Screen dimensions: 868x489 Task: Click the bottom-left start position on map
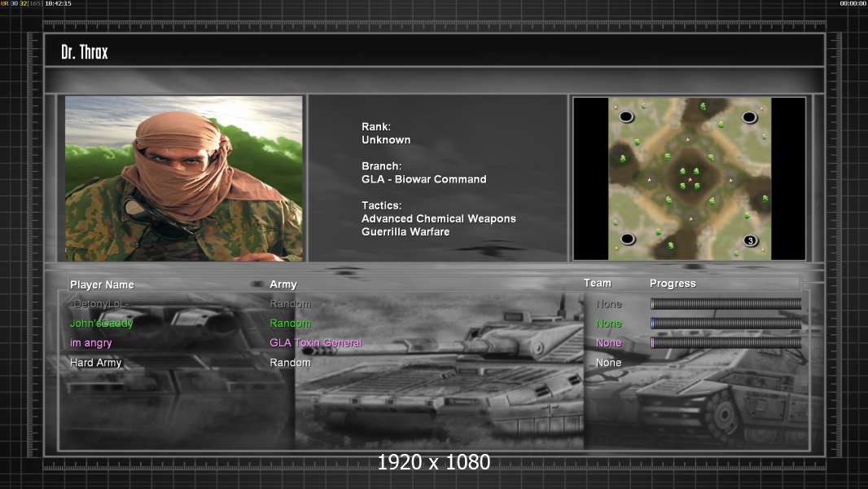pyautogui.click(x=627, y=239)
